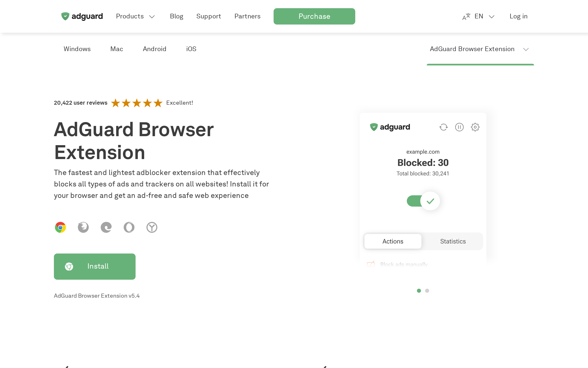Click the AdGuard logo in header

pyautogui.click(x=82, y=16)
